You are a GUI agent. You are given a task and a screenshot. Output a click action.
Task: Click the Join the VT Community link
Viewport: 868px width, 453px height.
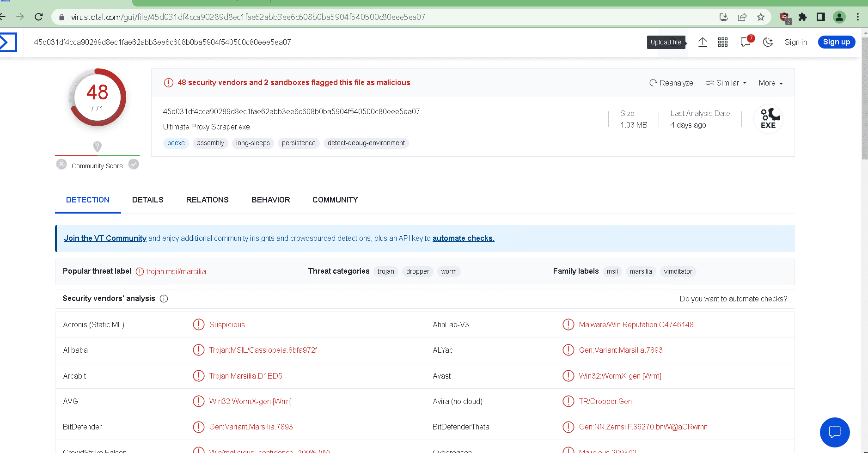[x=105, y=238]
